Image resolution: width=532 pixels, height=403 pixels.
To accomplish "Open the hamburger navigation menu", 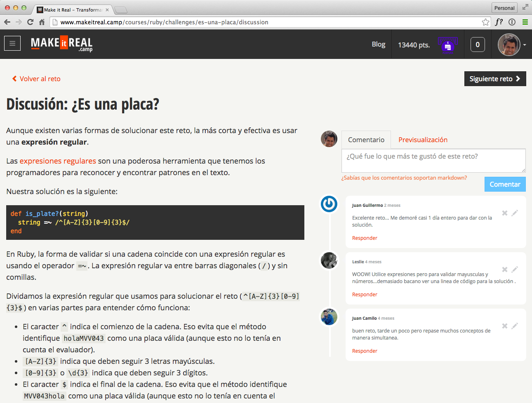I will (x=12, y=43).
